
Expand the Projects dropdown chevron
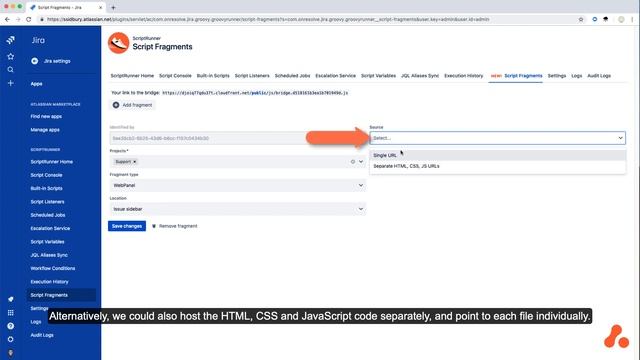361,162
